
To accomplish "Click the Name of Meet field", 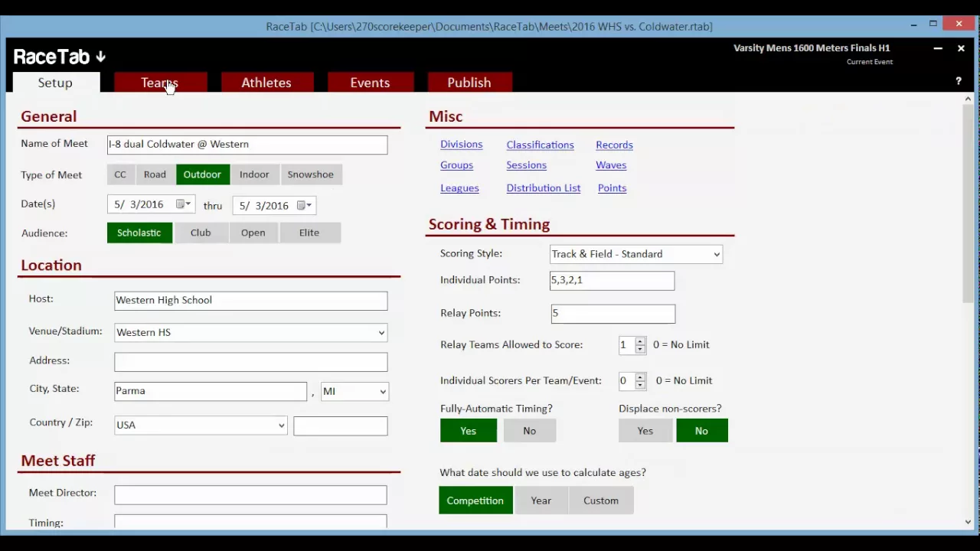I will 247,145.
